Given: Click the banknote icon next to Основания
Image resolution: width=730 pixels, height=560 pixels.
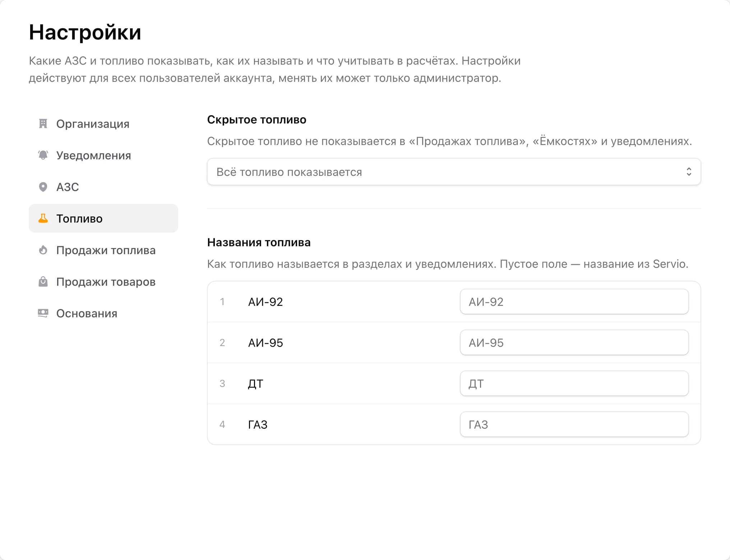Looking at the screenshot, I should click(x=43, y=313).
